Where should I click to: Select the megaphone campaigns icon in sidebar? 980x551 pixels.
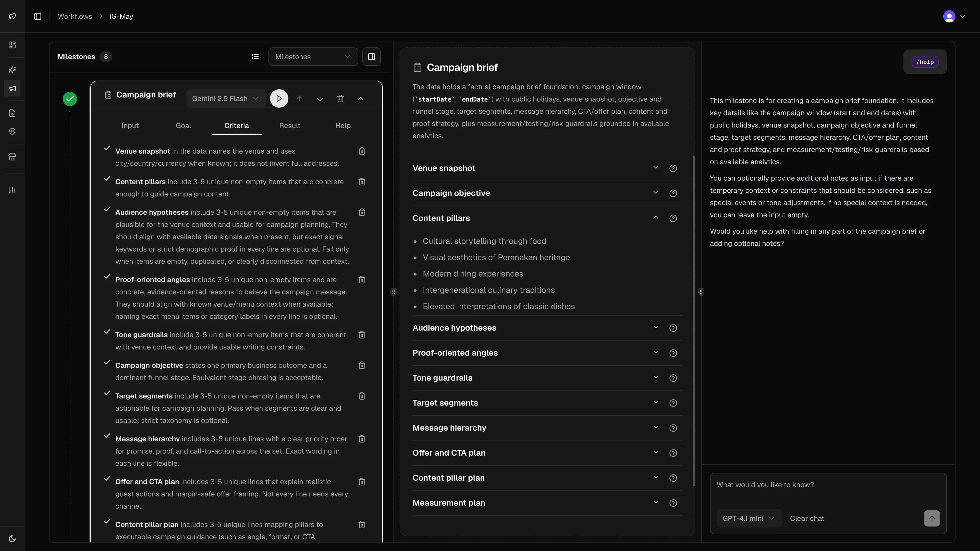(12, 89)
